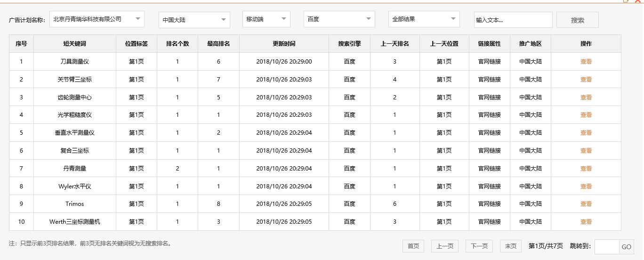
Task: Select keyword cell 刀具测量仪
Action: click(x=75, y=62)
